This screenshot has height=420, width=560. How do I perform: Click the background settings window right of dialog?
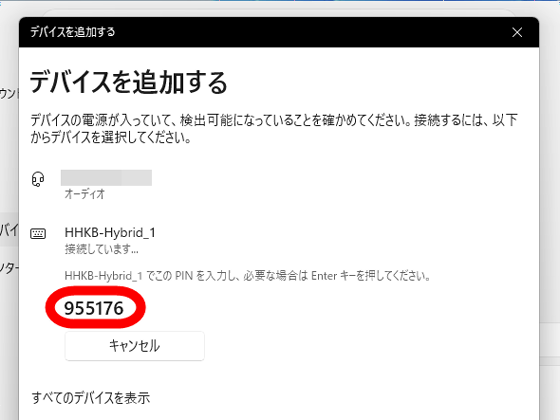pyautogui.click(x=550, y=214)
